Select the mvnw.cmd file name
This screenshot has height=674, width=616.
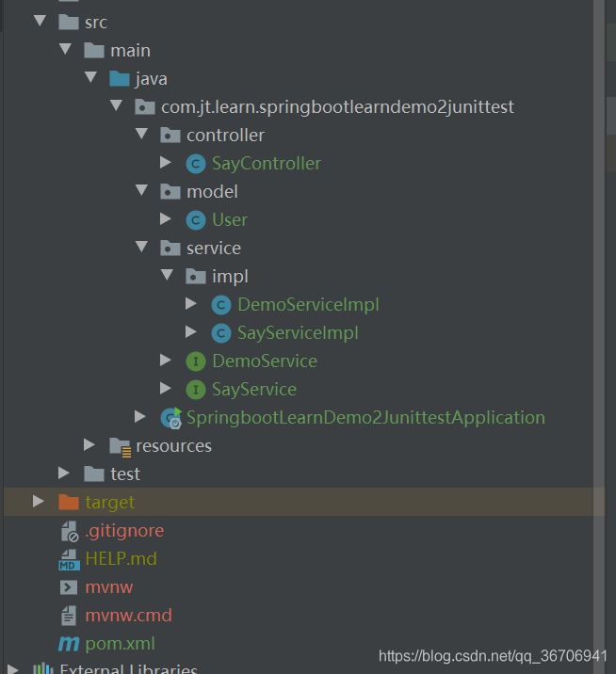[x=129, y=616]
